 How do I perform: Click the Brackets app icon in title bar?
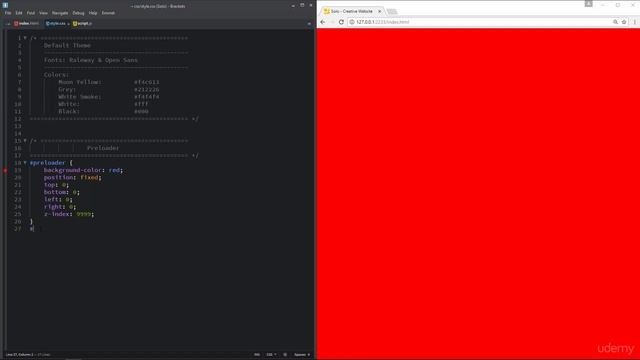[x=5, y=6]
